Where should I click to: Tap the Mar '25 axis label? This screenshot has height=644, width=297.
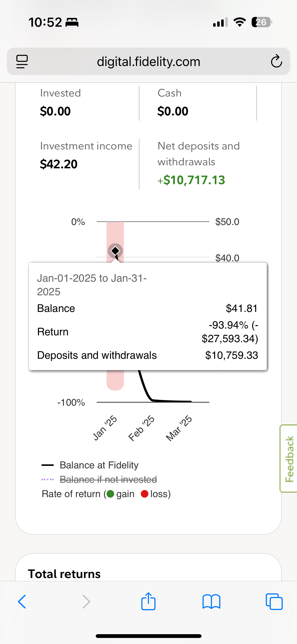[x=179, y=428]
